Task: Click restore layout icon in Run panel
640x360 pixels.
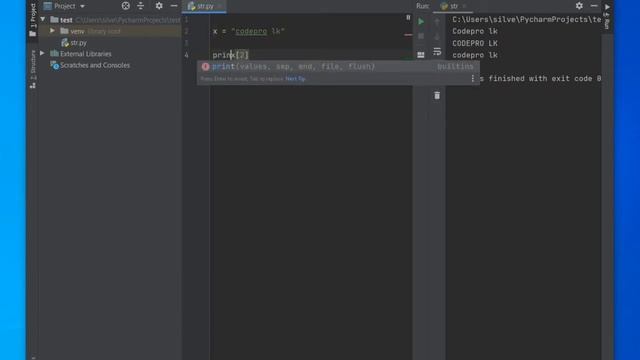Action: [421, 55]
